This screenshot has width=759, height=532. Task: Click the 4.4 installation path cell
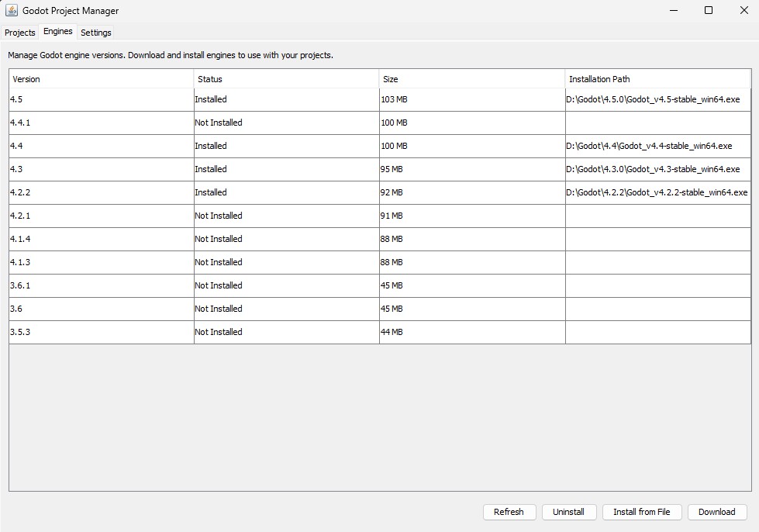tap(657, 146)
